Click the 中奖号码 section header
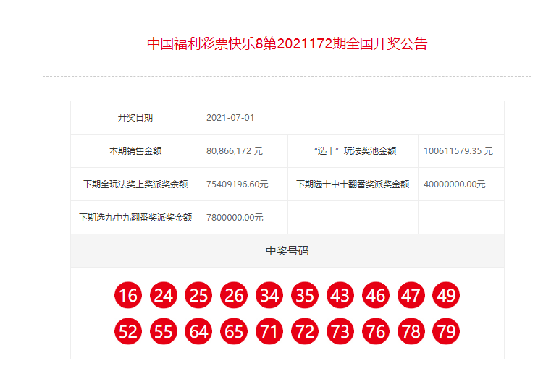 click(287, 251)
